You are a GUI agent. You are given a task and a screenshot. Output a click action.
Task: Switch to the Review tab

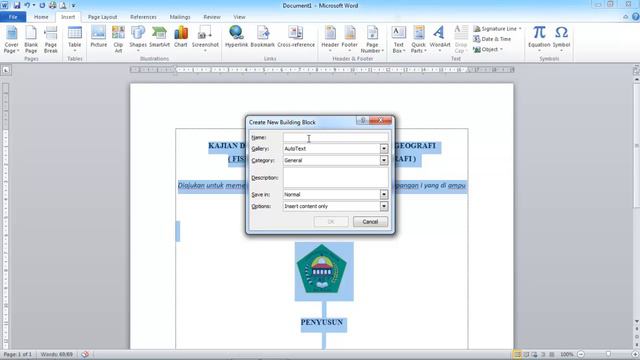click(212, 17)
